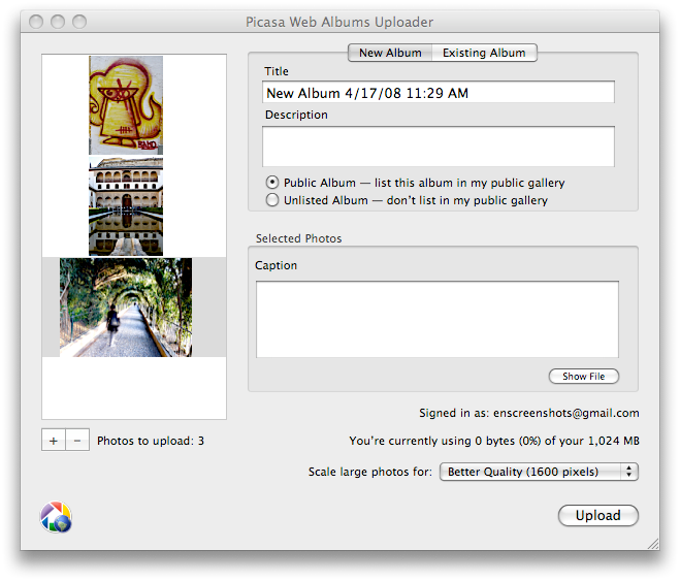
Task: Select the garden pathway photo thumbnail
Action: [126, 307]
